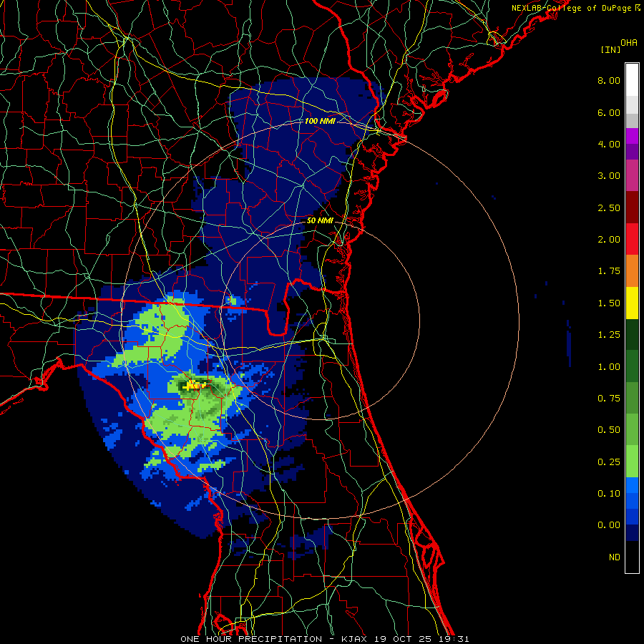Image resolution: width=644 pixels, height=644 pixels.
Task: Click the 0.10 legend value
Action: point(609,494)
